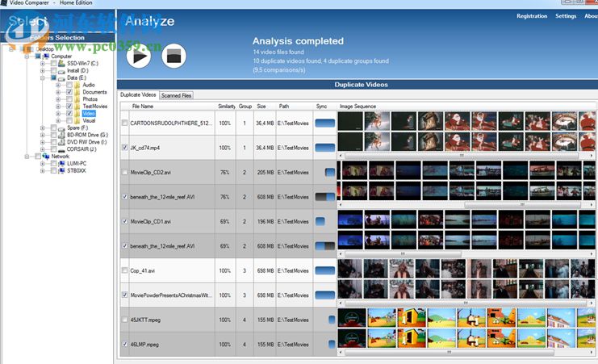Switch to the Scanned Files tab
This screenshot has width=598, height=364.
pyautogui.click(x=176, y=95)
